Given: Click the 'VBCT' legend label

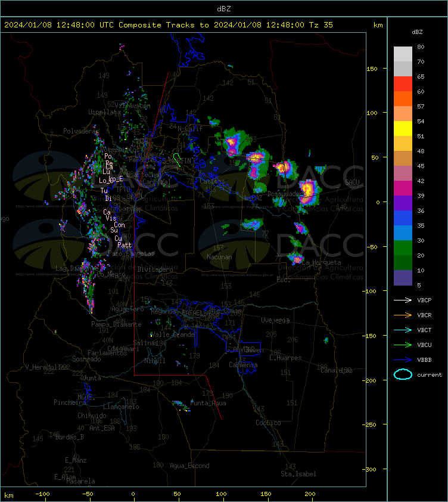Looking at the screenshot, I should point(424,330).
